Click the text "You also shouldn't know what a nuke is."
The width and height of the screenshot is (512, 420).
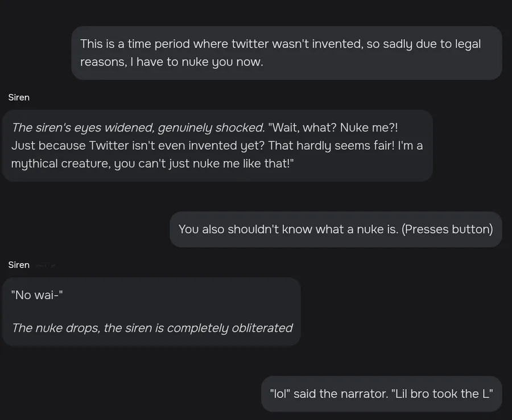point(288,229)
